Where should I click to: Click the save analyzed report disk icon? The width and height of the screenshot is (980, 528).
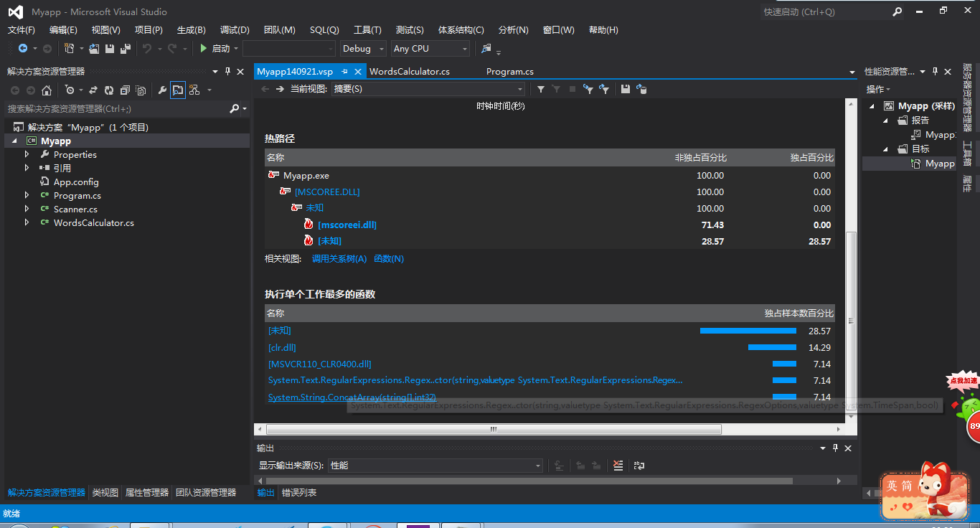point(626,89)
